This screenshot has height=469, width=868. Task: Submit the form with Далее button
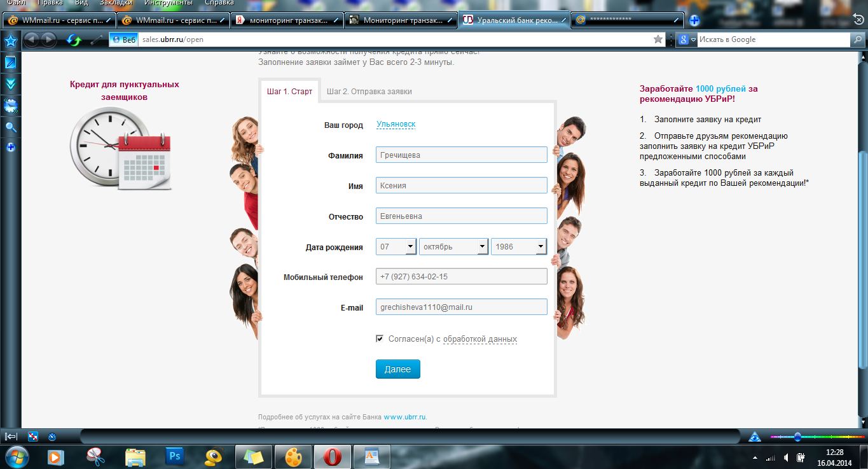tap(398, 369)
